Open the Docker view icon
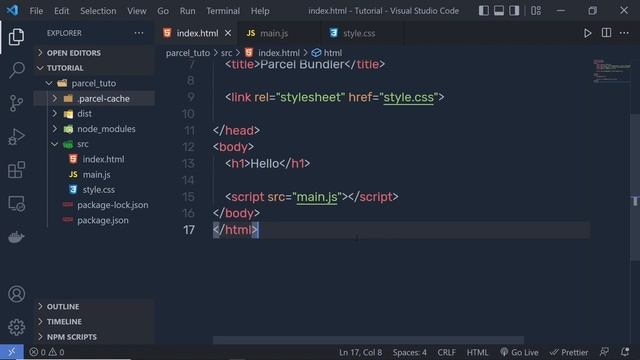 click(x=16, y=237)
